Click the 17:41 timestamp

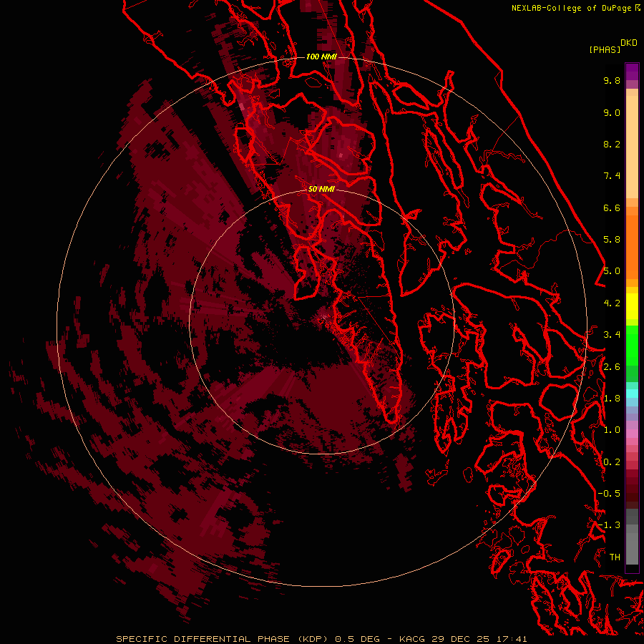pyautogui.click(x=511, y=639)
